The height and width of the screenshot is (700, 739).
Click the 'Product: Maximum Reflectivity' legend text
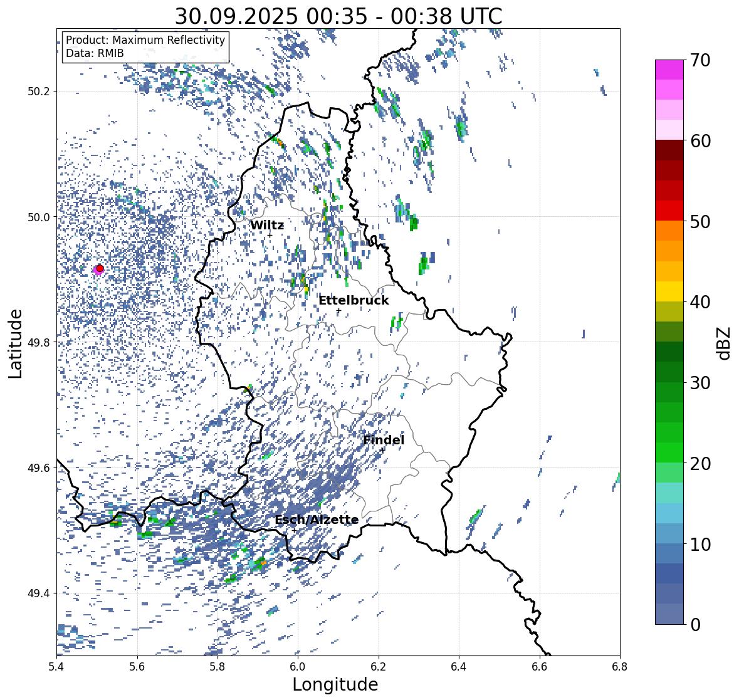(x=145, y=40)
